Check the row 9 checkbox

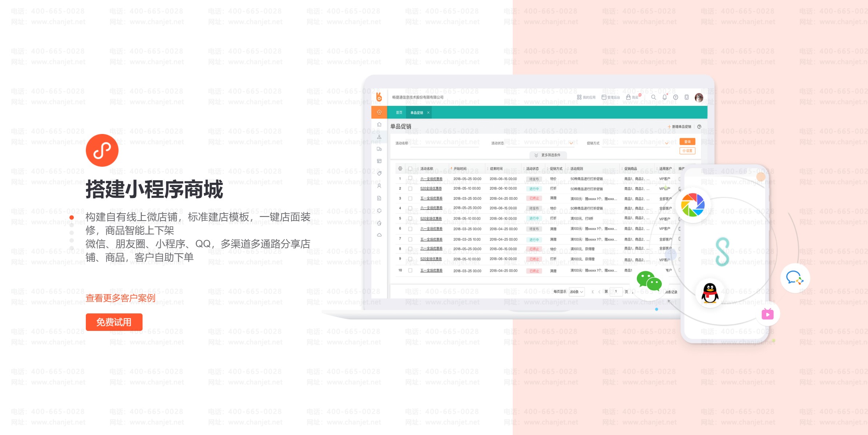(410, 259)
